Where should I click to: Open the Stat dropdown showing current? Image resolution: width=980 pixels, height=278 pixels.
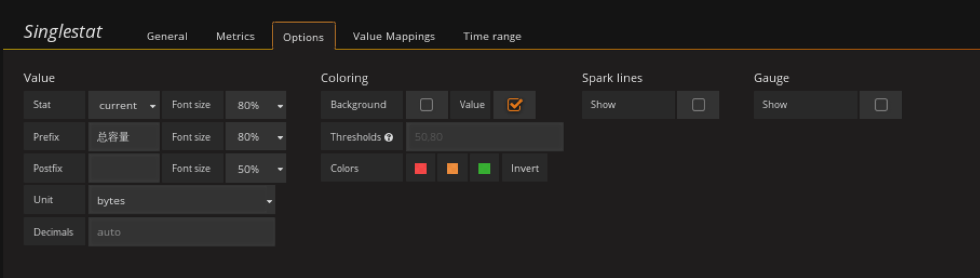(125, 105)
